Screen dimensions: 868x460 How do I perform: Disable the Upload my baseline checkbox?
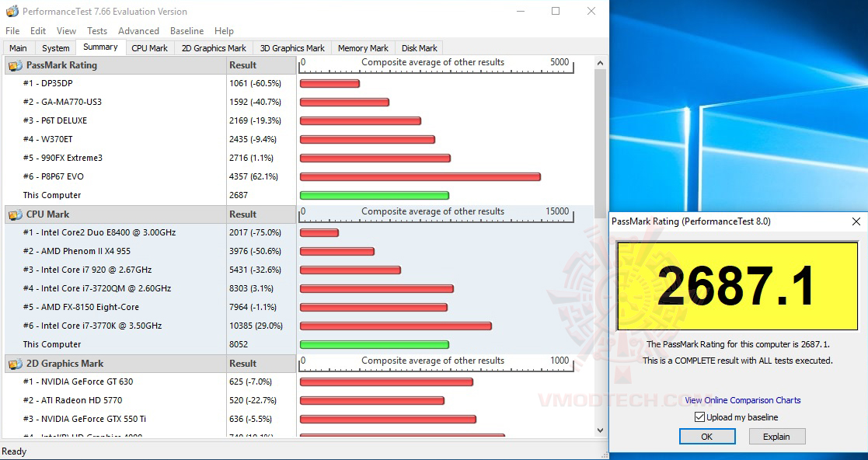click(700, 416)
